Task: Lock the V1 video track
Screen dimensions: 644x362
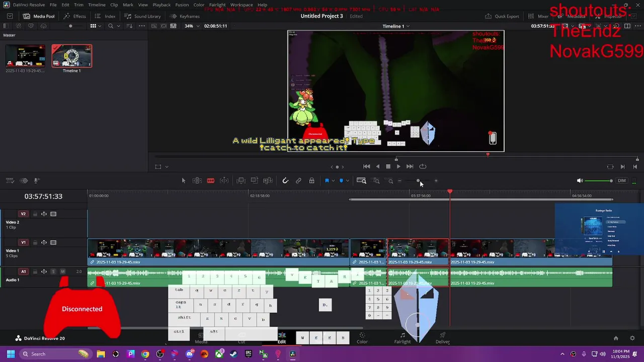Action: point(35,242)
